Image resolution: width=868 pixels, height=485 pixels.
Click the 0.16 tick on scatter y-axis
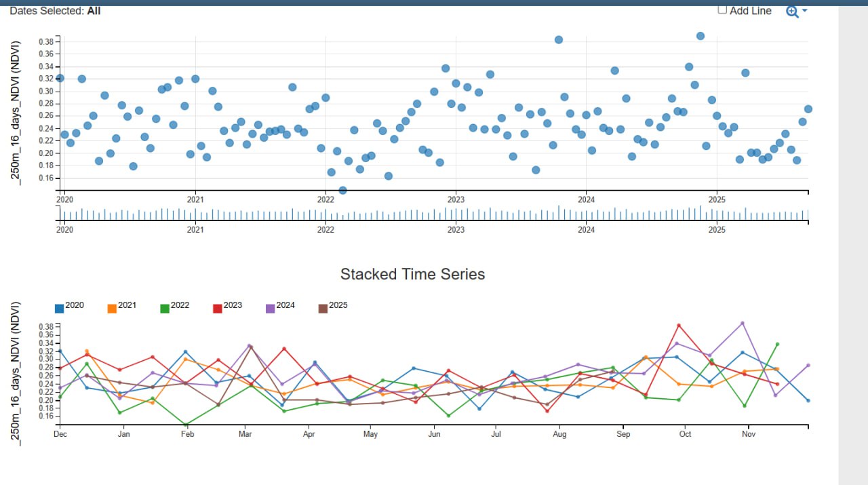(x=46, y=178)
